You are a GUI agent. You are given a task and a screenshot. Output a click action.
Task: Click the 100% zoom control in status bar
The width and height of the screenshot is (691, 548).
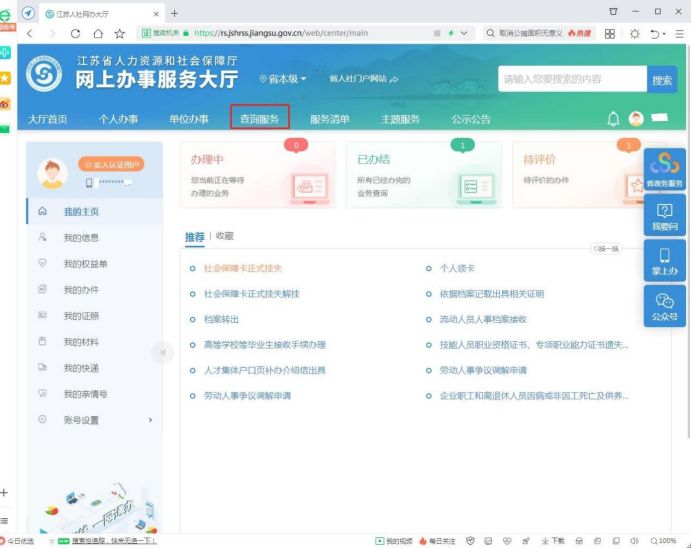click(664, 541)
